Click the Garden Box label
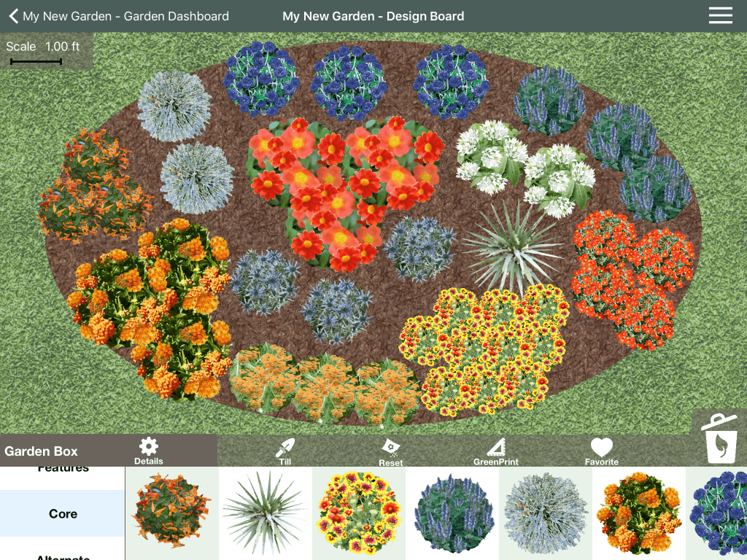Screen dimensions: 747x560 pos(41,451)
